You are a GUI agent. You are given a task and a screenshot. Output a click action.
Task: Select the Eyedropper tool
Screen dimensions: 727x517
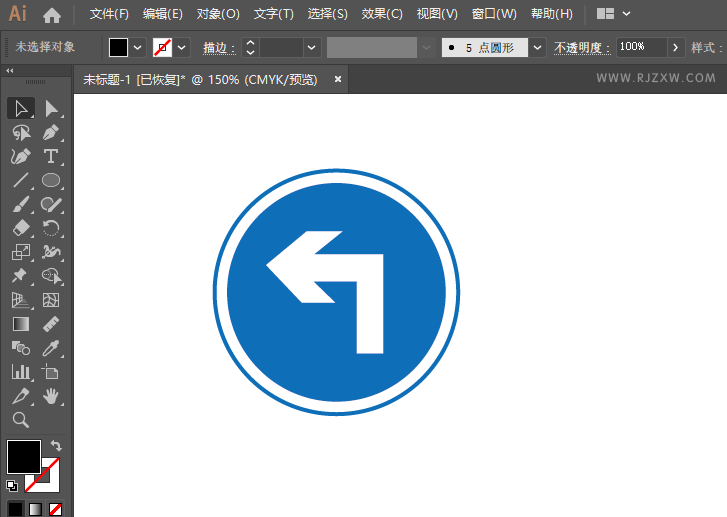tap(51, 348)
